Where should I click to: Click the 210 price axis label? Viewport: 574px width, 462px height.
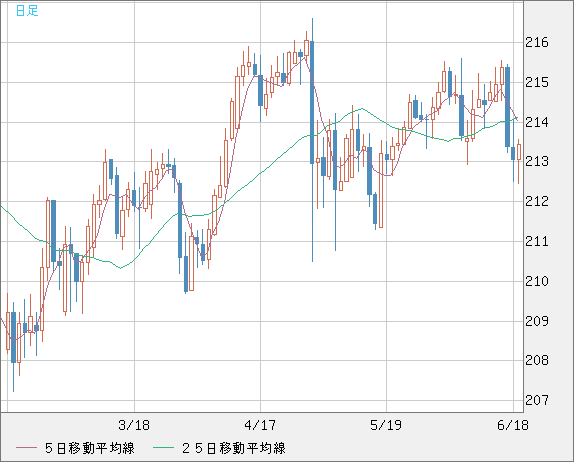(537, 282)
